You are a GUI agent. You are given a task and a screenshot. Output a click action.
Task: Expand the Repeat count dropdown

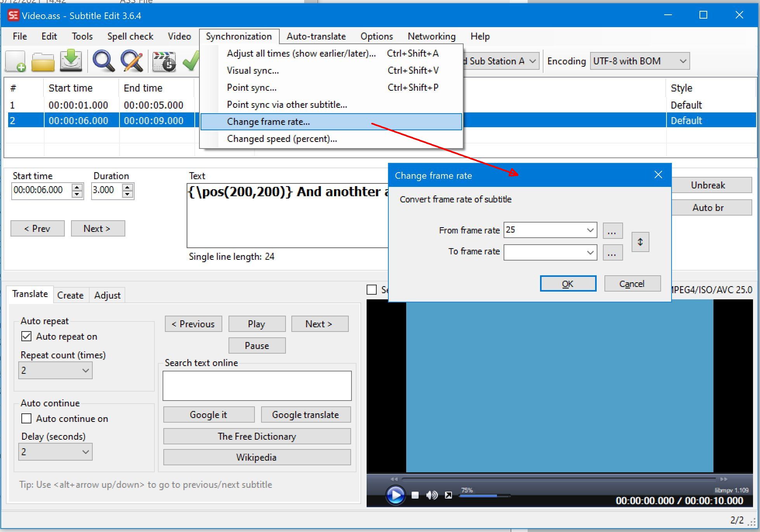click(x=86, y=370)
